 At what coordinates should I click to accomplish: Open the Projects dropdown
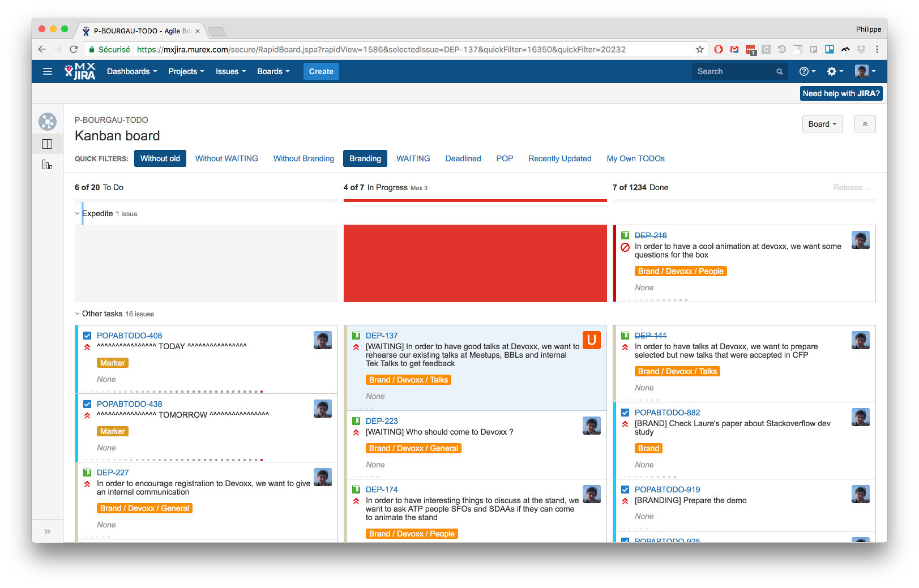coord(186,71)
